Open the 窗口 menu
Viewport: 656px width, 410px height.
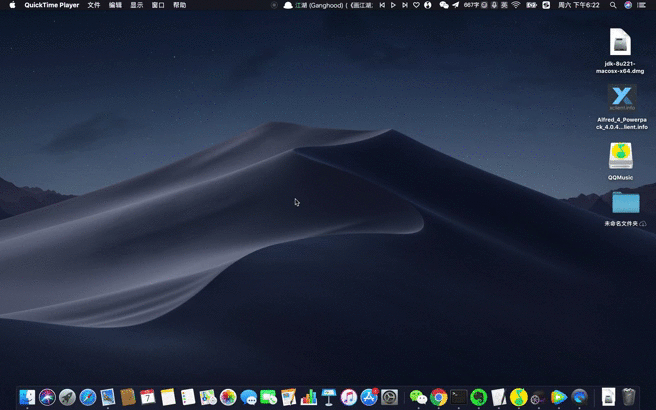158,5
